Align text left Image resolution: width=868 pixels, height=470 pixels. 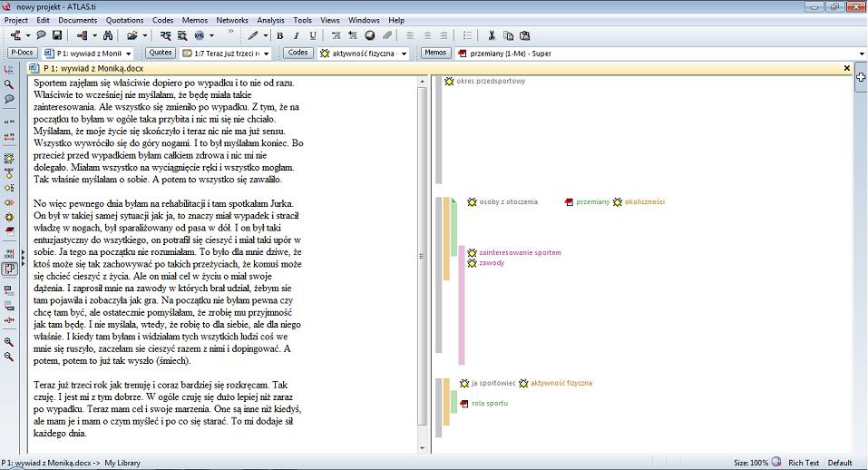pos(410,35)
